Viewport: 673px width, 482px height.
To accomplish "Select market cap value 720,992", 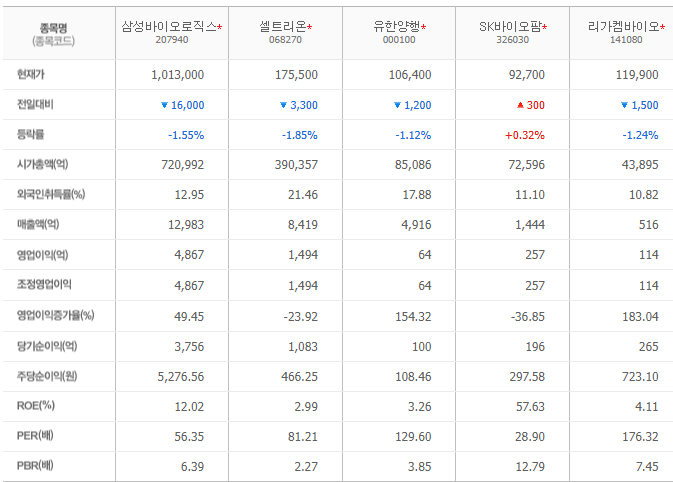I will [183, 165].
